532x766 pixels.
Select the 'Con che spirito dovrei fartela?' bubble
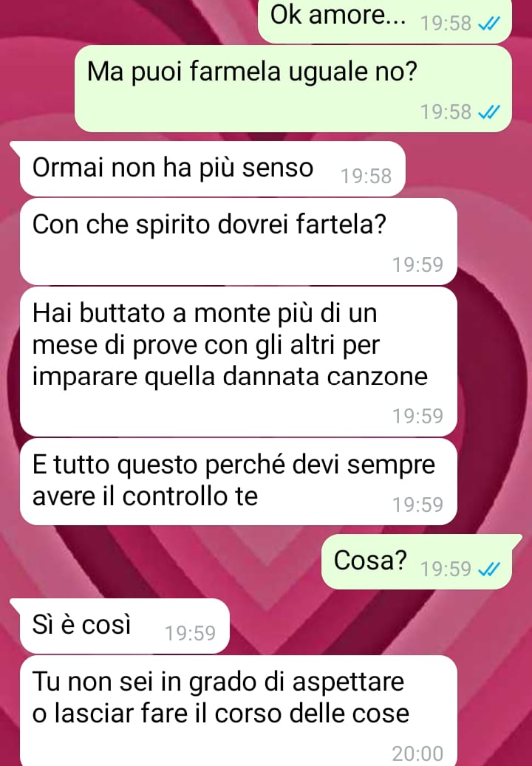[x=239, y=242]
